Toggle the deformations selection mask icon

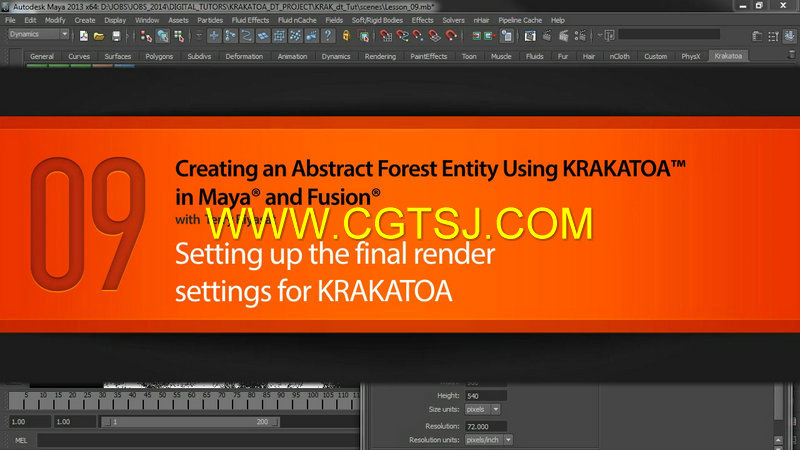point(279,36)
